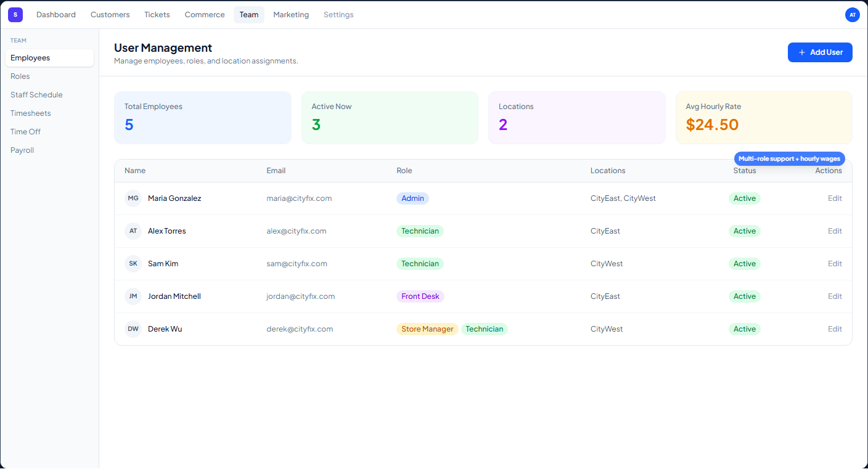Click the Role column header
Screen dimensions: 868x469
point(404,171)
